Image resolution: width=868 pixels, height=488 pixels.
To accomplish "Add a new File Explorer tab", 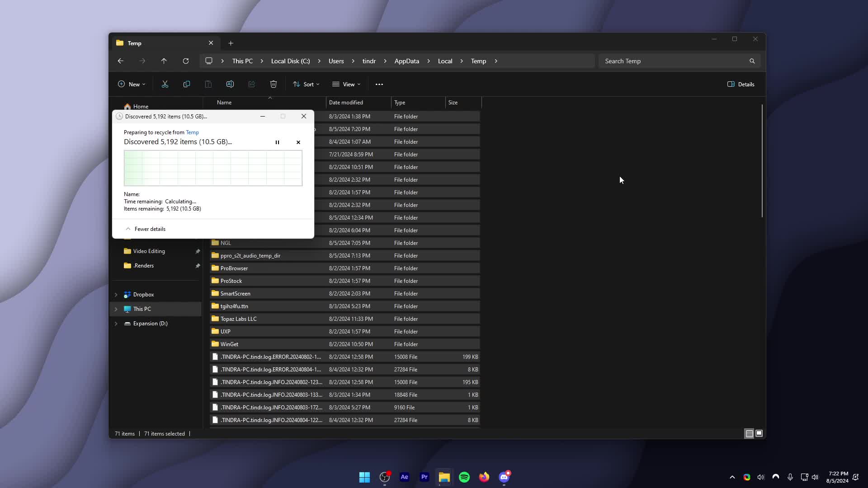I will click(231, 43).
